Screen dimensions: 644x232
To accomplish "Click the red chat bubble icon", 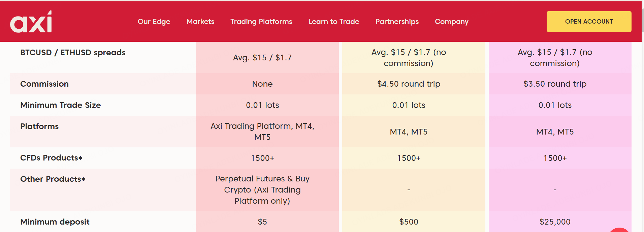I will coord(619,230).
